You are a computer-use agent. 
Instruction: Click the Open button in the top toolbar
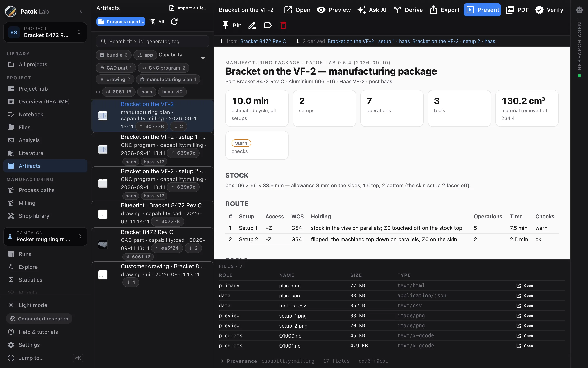click(x=297, y=10)
